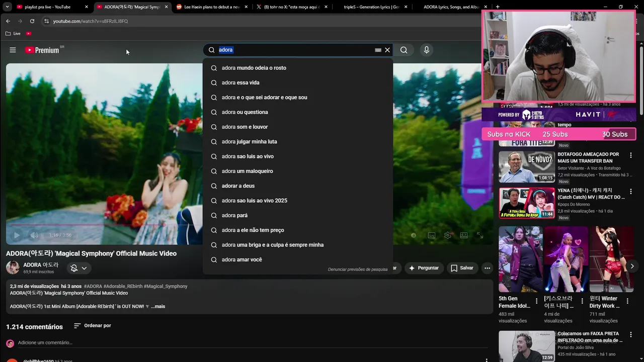Close the 'playlist pra live' tab
Image resolution: width=644 pixels, height=362 pixels.
click(87, 7)
